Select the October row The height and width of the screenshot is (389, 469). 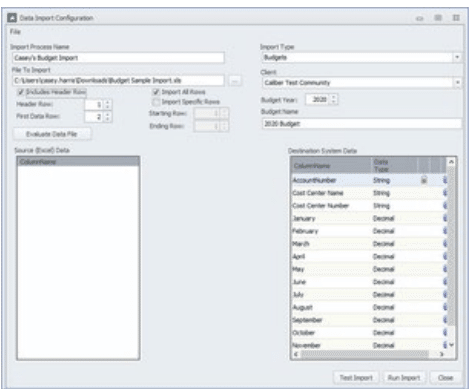point(369,332)
